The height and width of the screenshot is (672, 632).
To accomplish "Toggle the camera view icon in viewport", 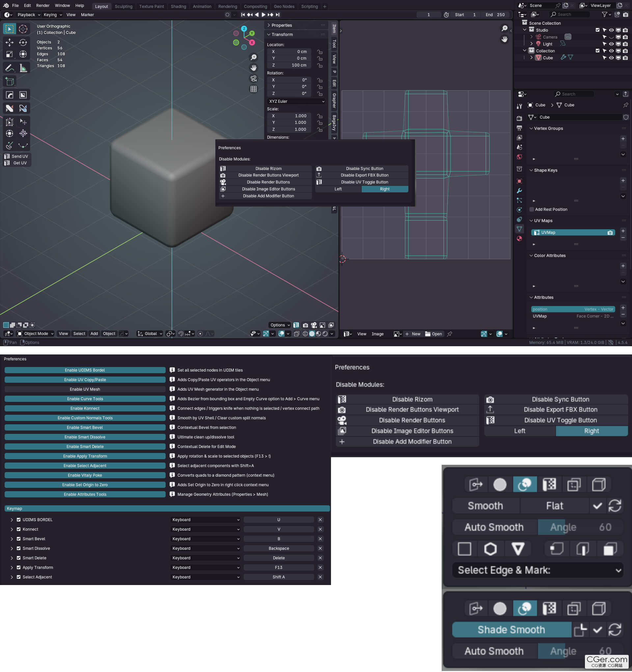I will point(253,78).
